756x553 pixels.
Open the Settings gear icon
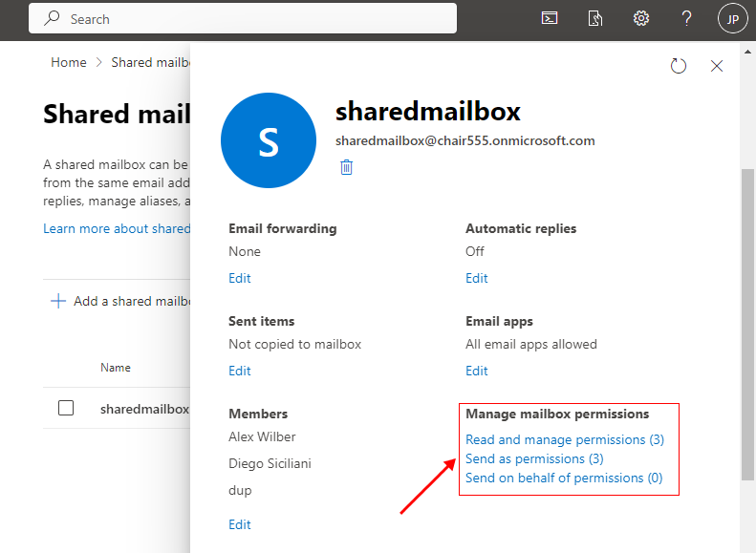click(641, 18)
